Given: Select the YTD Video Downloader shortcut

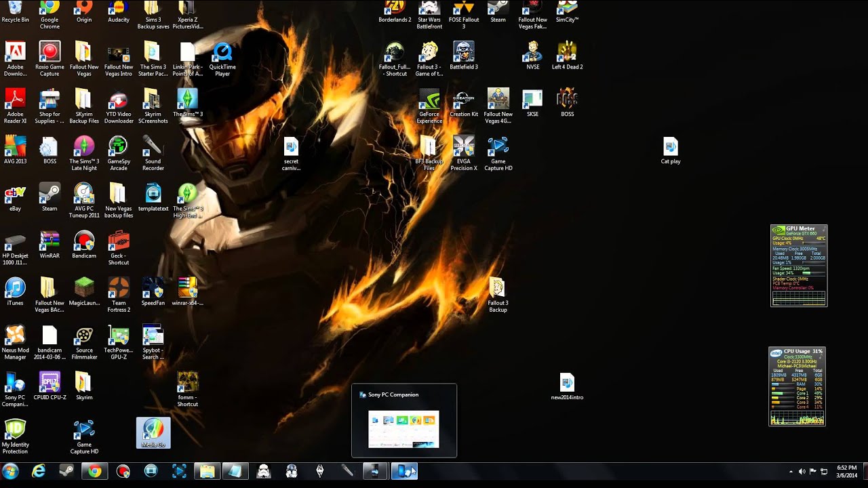Looking at the screenshot, I should point(119,106).
